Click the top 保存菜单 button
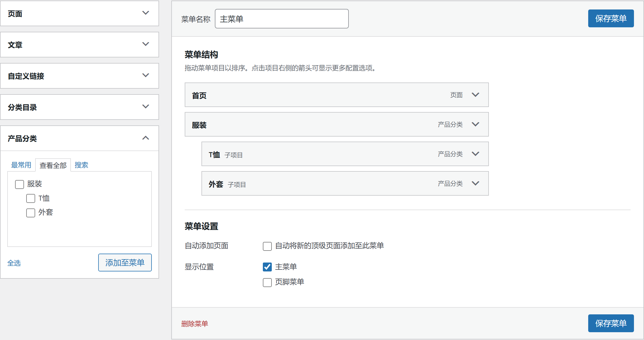The width and height of the screenshot is (644, 340). click(611, 18)
